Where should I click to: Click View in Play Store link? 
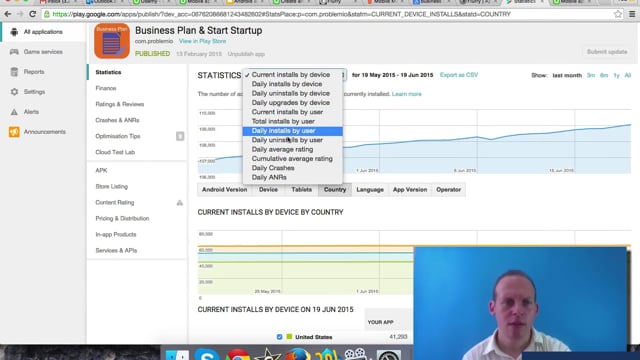(202, 41)
